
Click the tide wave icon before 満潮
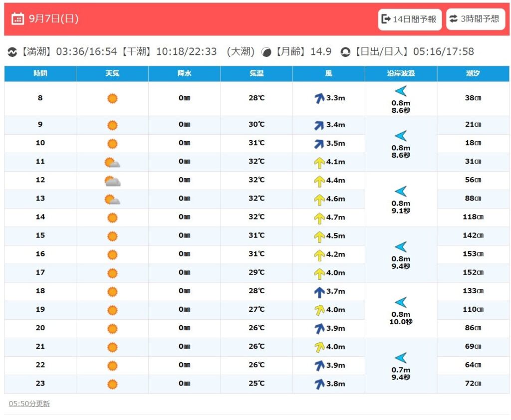point(12,52)
